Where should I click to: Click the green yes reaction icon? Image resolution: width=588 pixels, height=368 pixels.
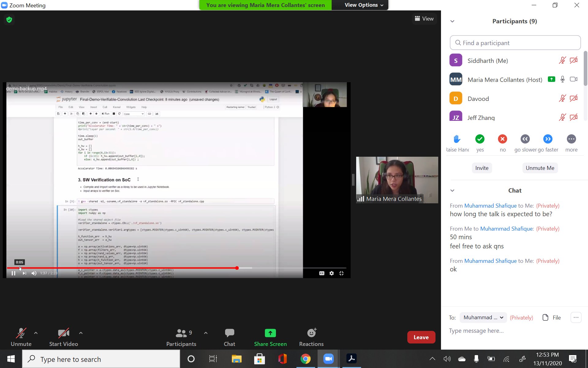click(x=480, y=139)
